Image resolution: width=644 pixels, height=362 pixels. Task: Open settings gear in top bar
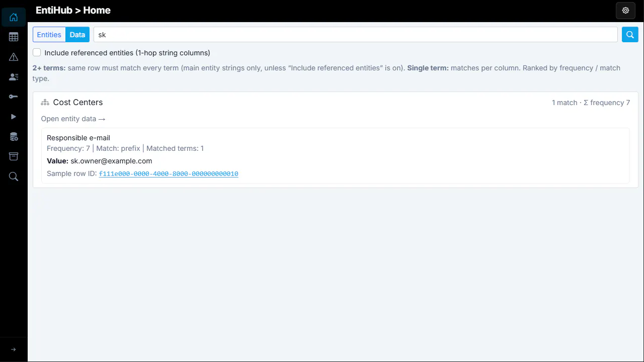coord(626,11)
